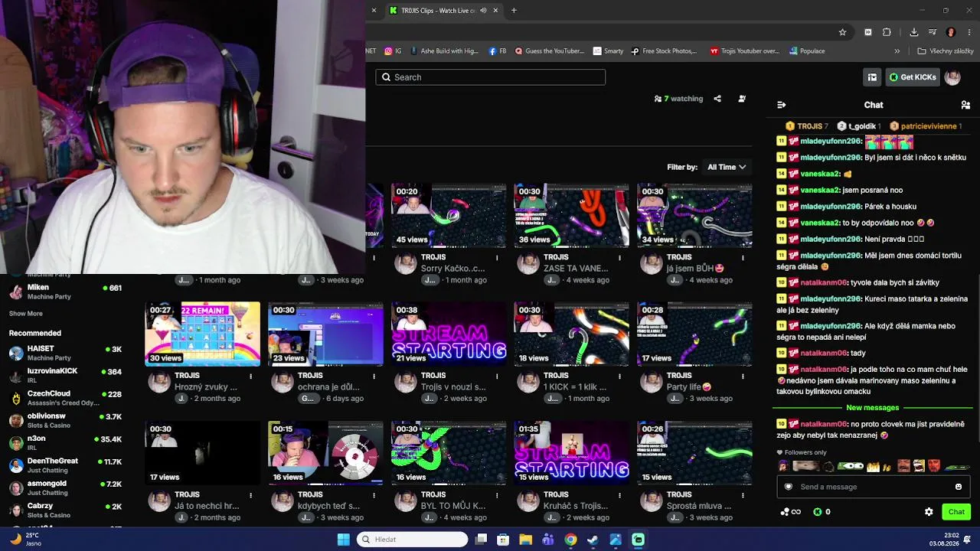The width and height of the screenshot is (980, 551).
Task: Open the profile avatar menu on Kick
Action: click(x=952, y=77)
